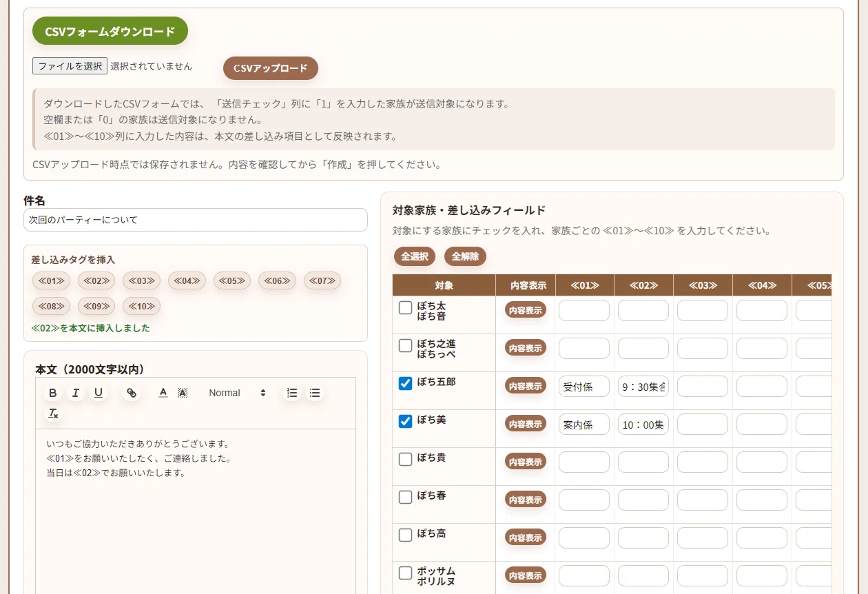Click the CSVアップロード button
868x594 pixels.
click(271, 68)
